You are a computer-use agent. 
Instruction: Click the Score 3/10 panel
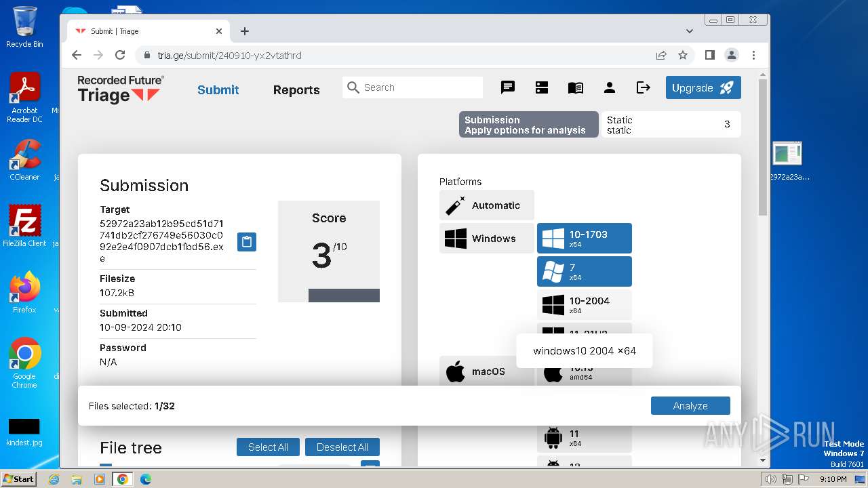click(x=329, y=251)
